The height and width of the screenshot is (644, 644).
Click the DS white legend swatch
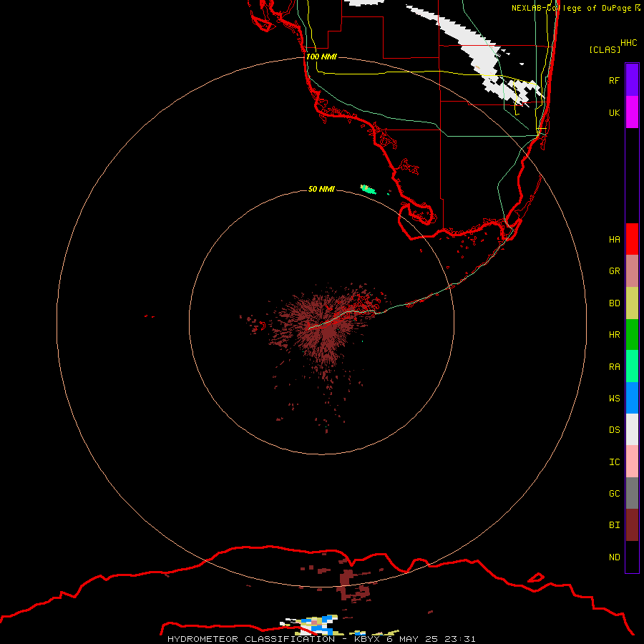point(632,429)
